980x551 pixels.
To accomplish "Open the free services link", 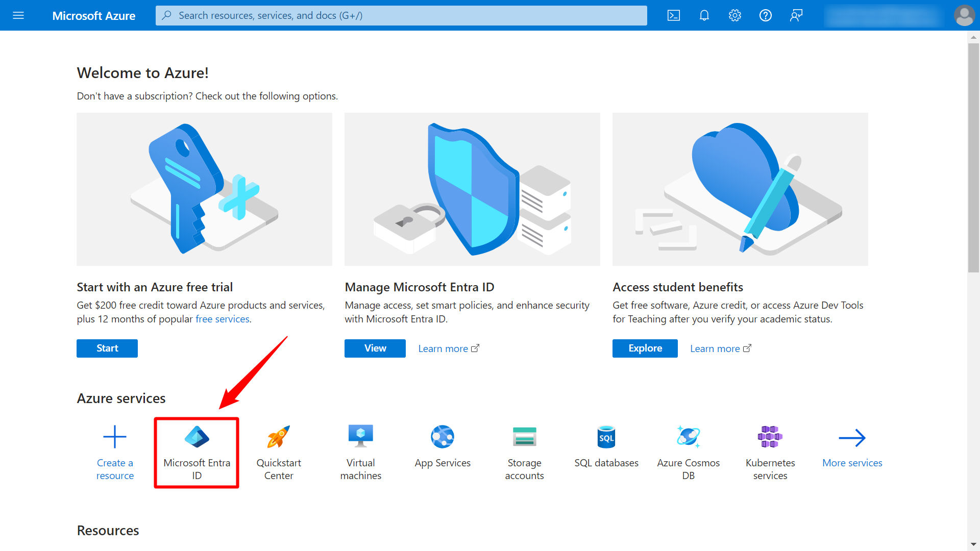I will point(223,319).
